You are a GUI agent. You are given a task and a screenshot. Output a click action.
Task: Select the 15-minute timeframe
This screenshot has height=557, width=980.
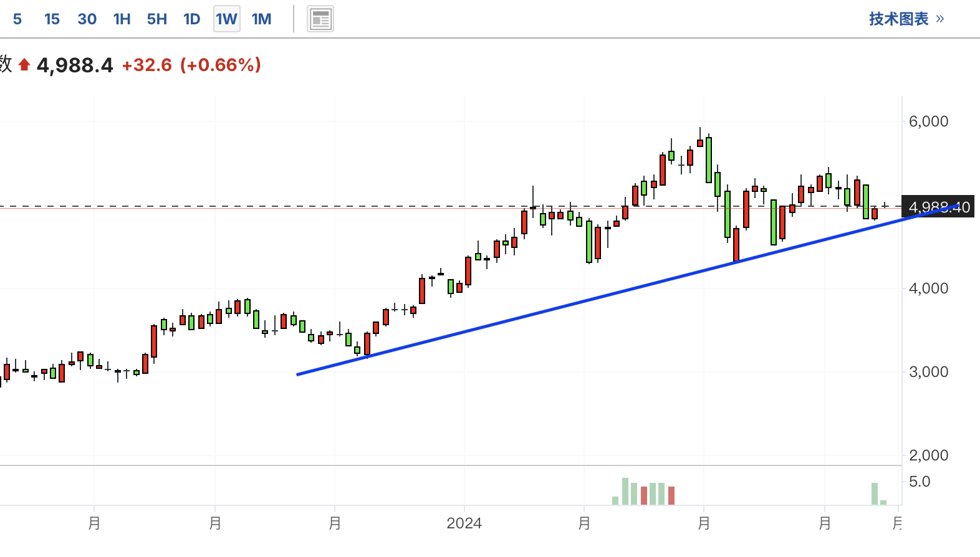[x=52, y=19]
